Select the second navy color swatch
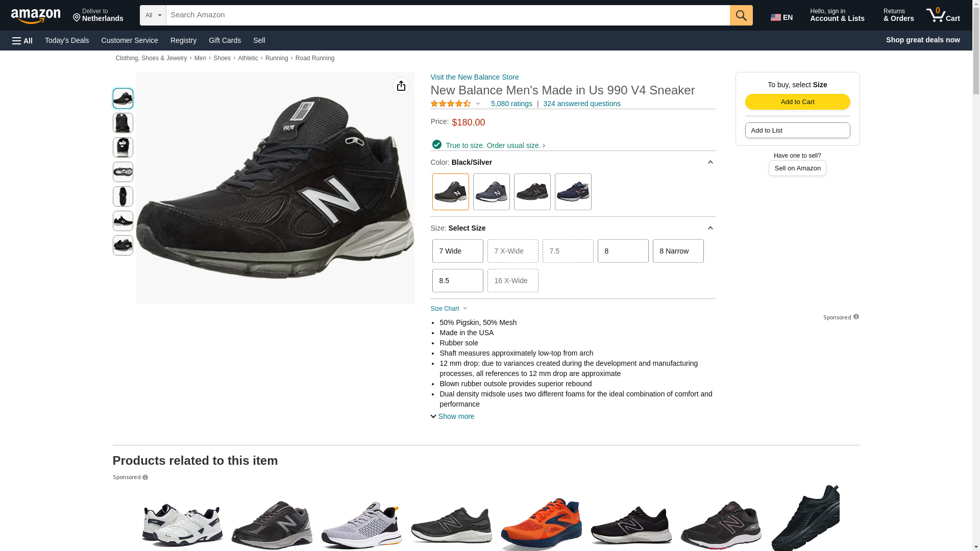Image resolution: width=980 pixels, height=551 pixels. pos(573,192)
